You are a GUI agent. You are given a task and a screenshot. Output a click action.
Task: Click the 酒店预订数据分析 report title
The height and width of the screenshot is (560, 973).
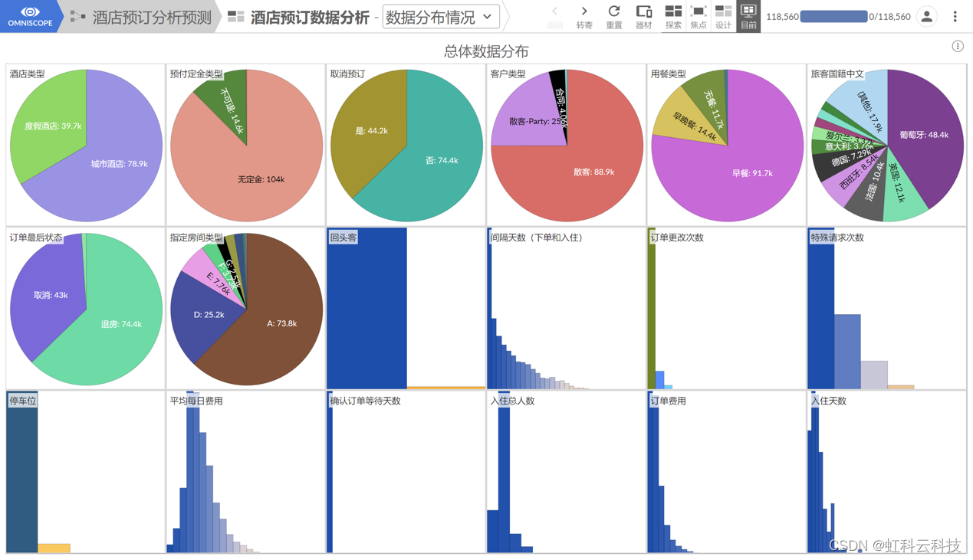click(310, 17)
